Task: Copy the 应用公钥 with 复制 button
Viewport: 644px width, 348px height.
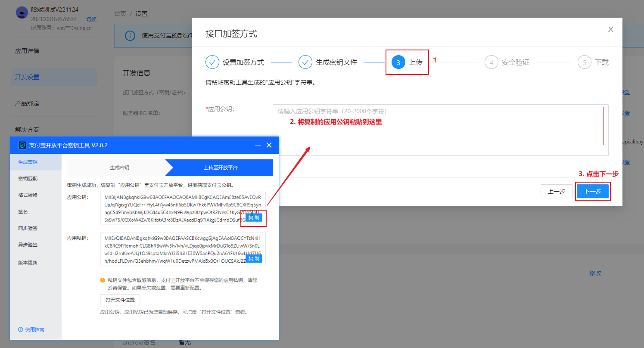Action: coord(254,217)
